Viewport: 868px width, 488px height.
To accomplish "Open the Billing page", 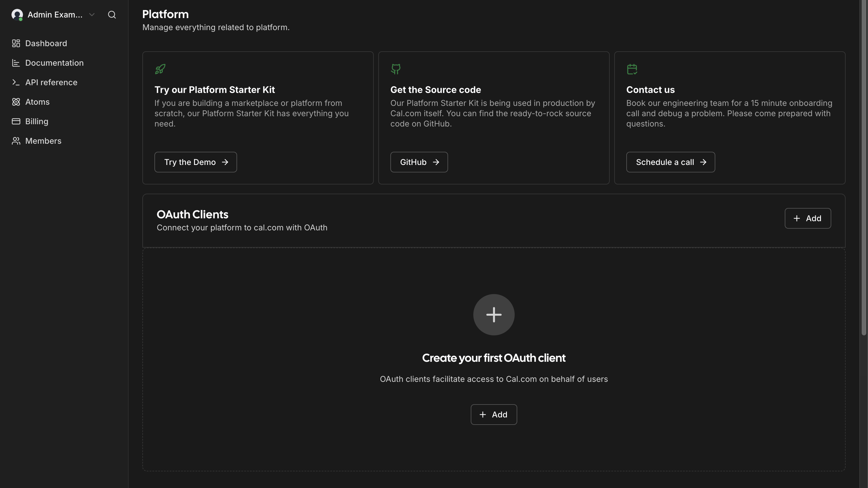I will 36,122.
